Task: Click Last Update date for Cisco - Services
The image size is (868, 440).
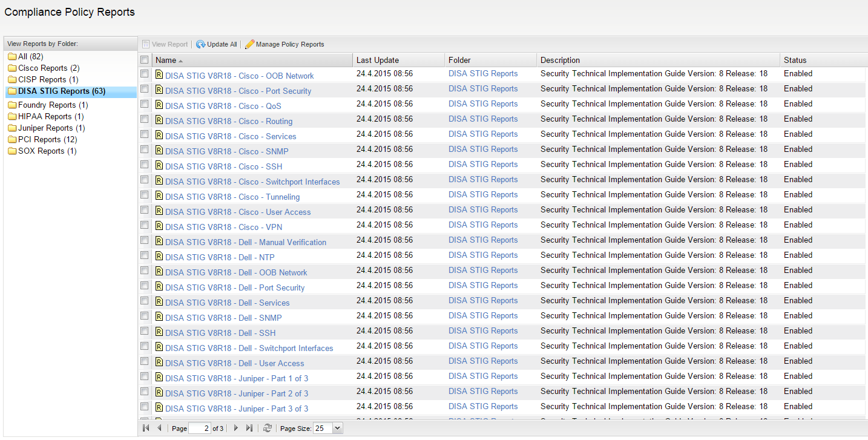Action: [384, 134]
